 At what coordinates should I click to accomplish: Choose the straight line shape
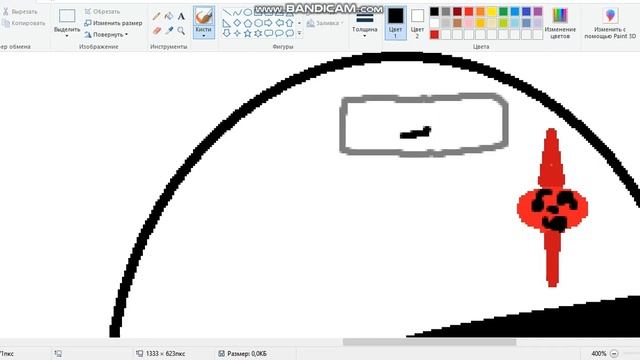coord(227,12)
